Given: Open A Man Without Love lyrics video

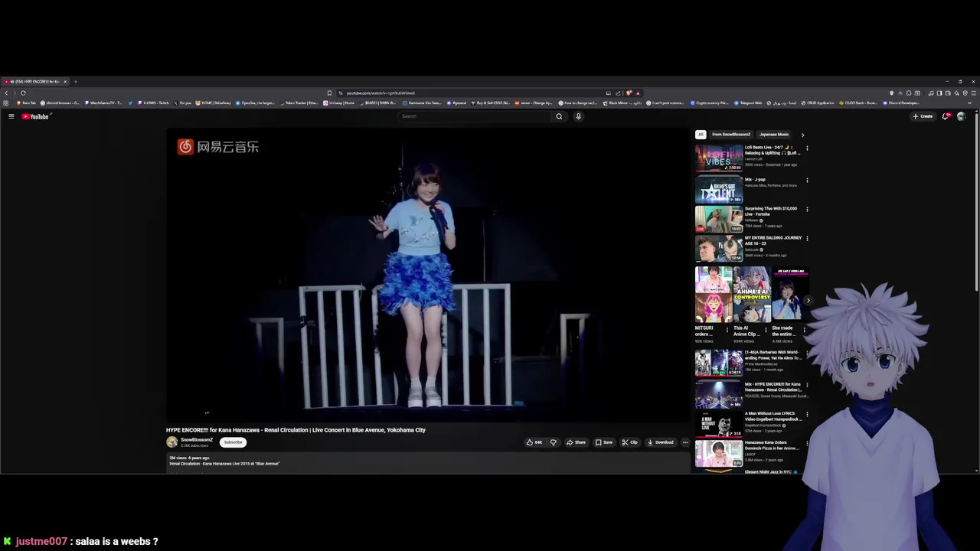Looking at the screenshot, I should 719,424.
